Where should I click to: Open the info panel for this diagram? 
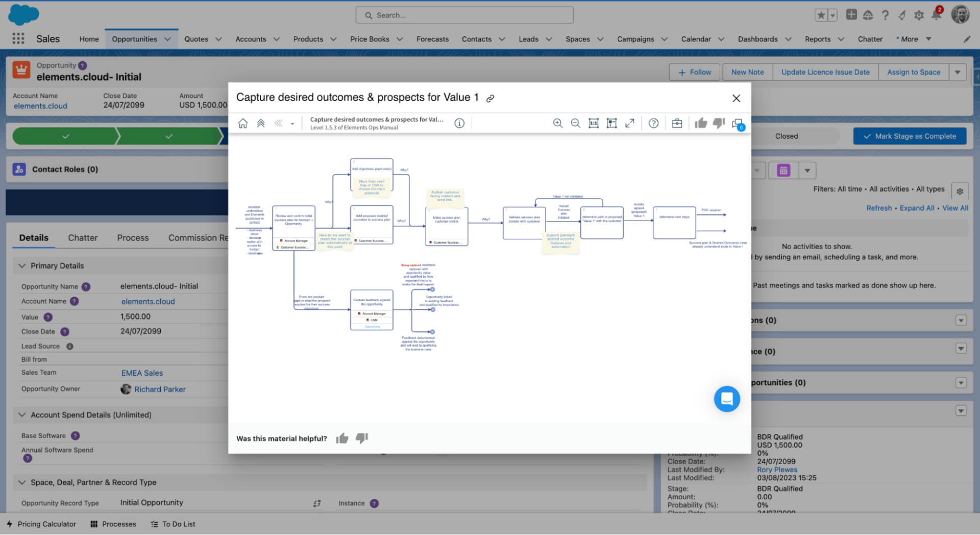[x=459, y=123]
